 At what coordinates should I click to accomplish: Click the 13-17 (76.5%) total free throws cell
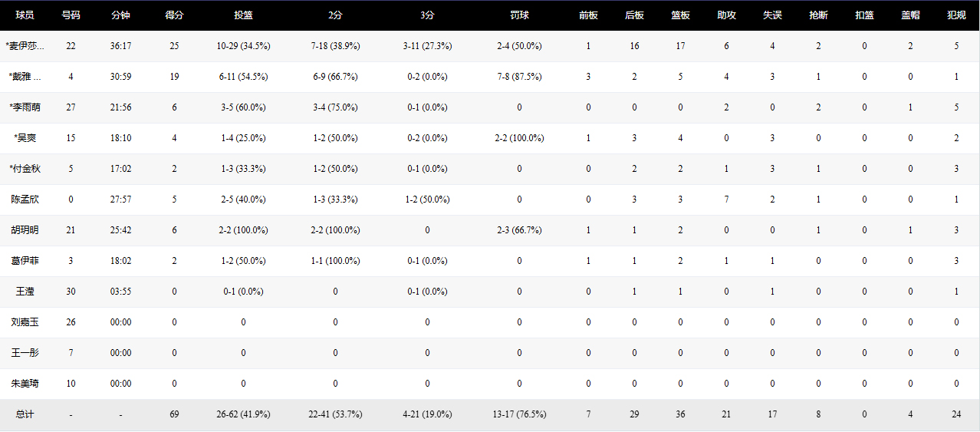click(519, 414)
